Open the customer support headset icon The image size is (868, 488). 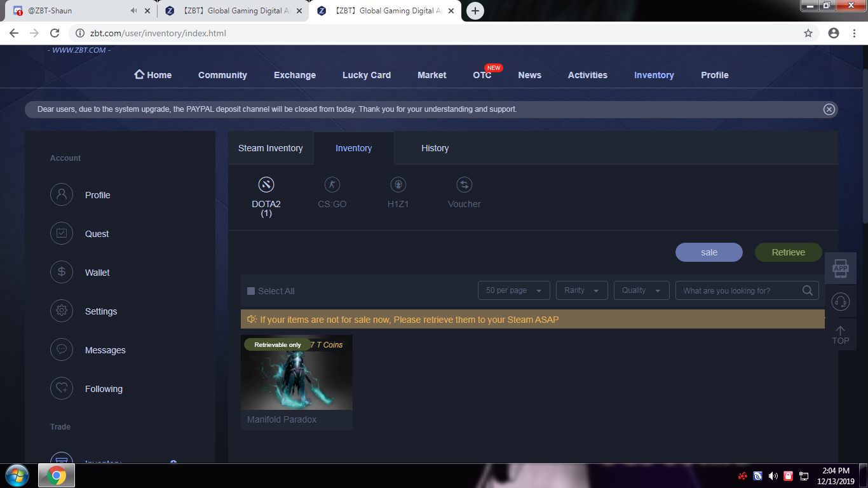pyautogui.click(x=841, y=301)
